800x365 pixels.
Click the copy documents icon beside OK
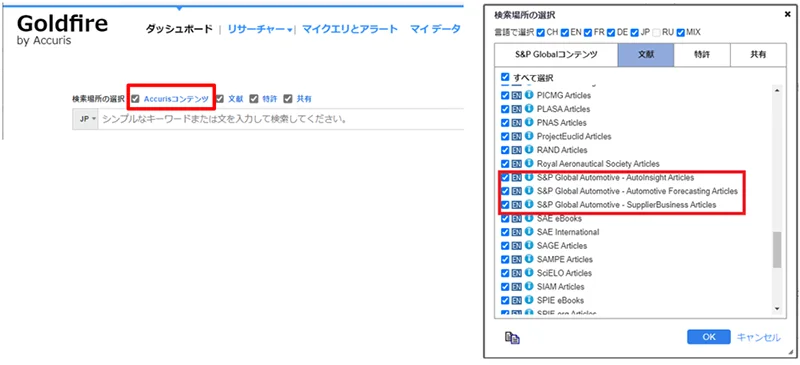pyautogui.click(x=512, y=337)
